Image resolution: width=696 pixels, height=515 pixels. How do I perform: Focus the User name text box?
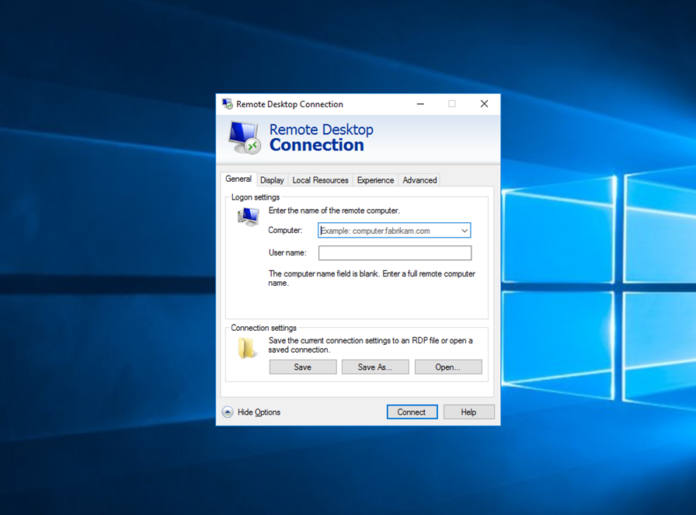pyautogui.click(x=395, y=253)
